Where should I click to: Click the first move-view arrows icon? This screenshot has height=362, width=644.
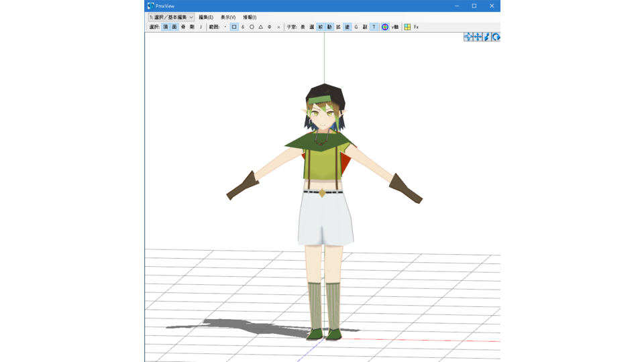click(x=468, y=37)
